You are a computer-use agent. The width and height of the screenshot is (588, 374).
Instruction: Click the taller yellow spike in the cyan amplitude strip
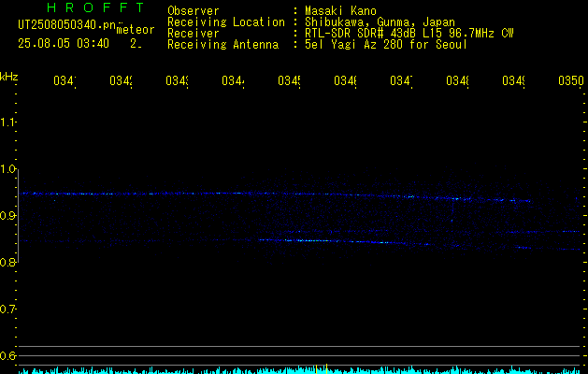tap(326, 368)
